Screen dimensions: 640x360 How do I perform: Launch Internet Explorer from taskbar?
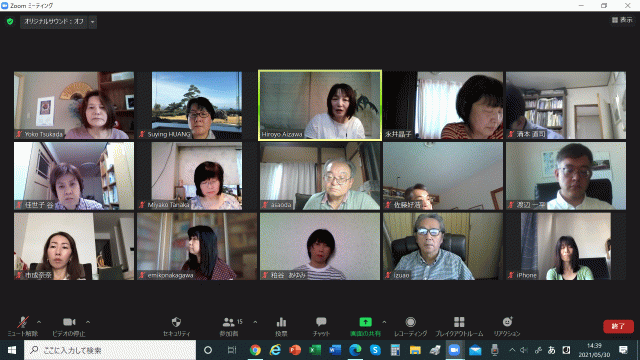[275, 350]
